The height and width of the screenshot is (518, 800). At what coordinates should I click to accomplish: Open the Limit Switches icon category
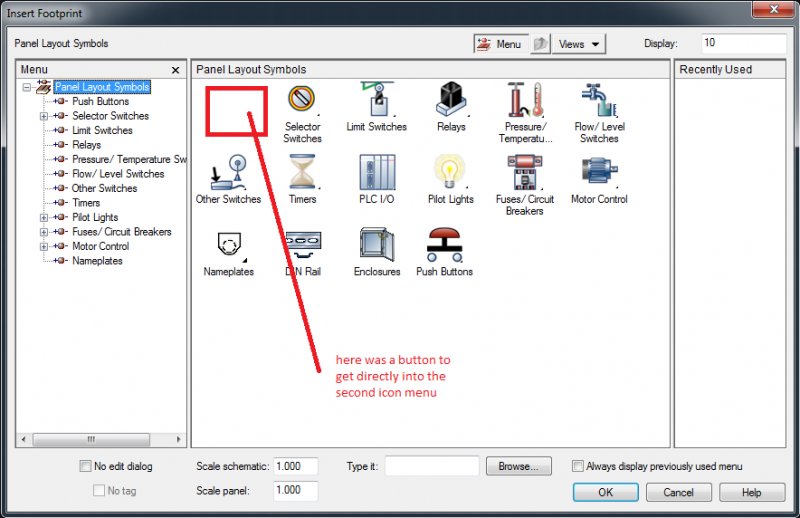click(378, 99)
